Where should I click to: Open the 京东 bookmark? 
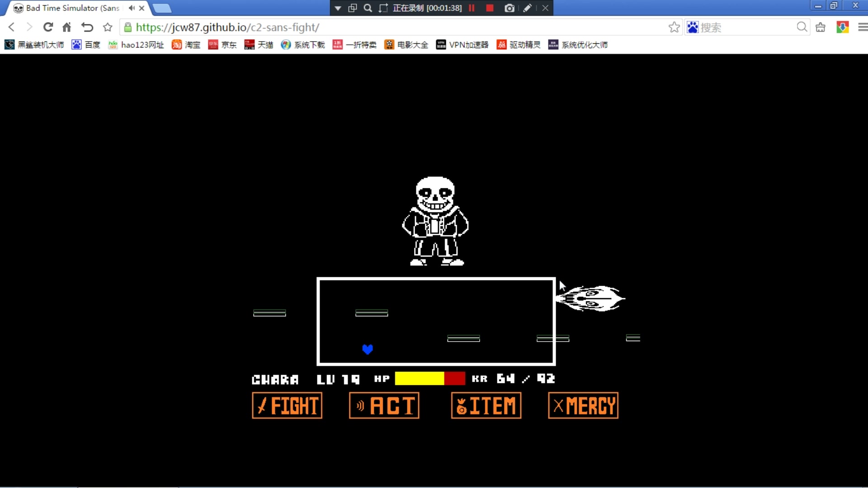[222, 44]
